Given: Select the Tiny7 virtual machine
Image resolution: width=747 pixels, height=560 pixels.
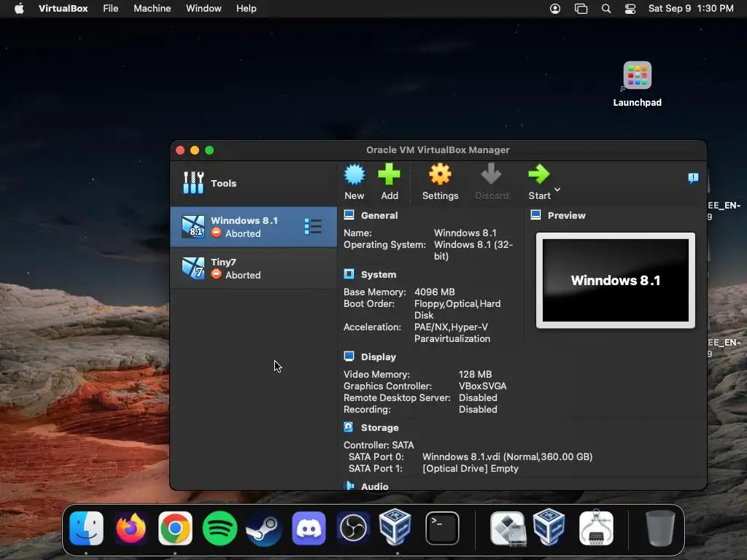Looking at the screenshot, I should click(x=253, y=268).
